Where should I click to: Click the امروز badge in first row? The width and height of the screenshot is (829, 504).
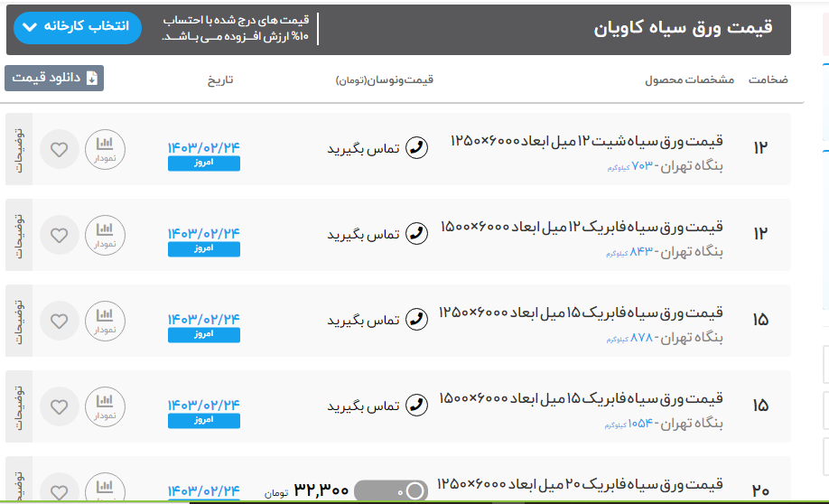[x=204, y=163]
